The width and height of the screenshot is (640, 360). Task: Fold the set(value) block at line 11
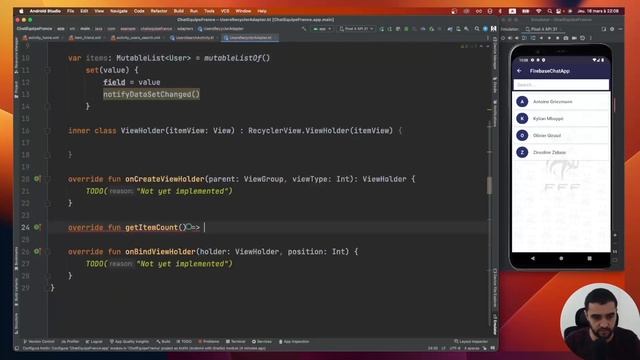pyautogui.click(x=47, y=70)
